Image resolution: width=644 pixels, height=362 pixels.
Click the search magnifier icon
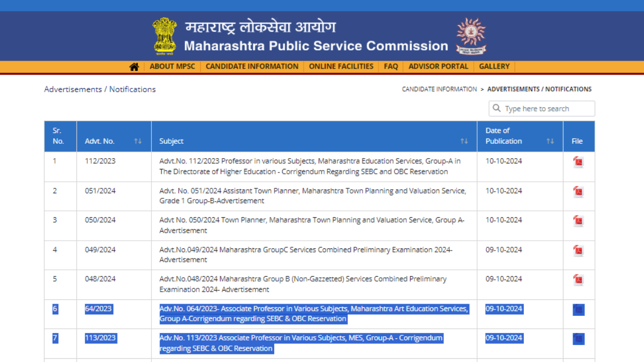496,108
